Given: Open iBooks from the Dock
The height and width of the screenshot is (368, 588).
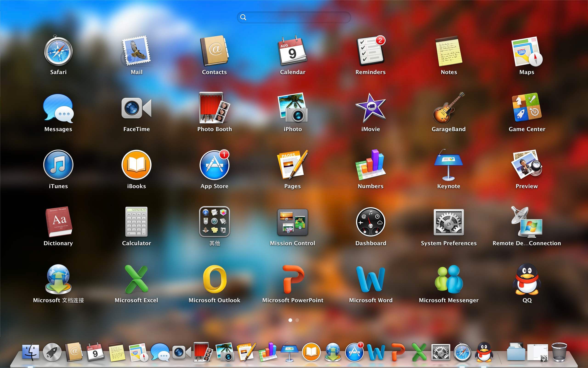Looking at the screenshot, I should (311, 352).
